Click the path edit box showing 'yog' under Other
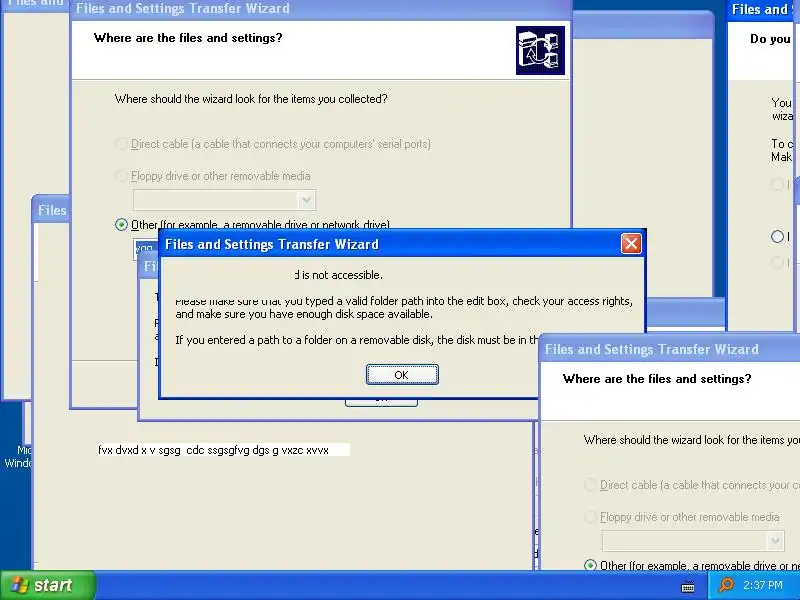Image resolution: width=800 pixels, height=600 pixels. (146, 248)
